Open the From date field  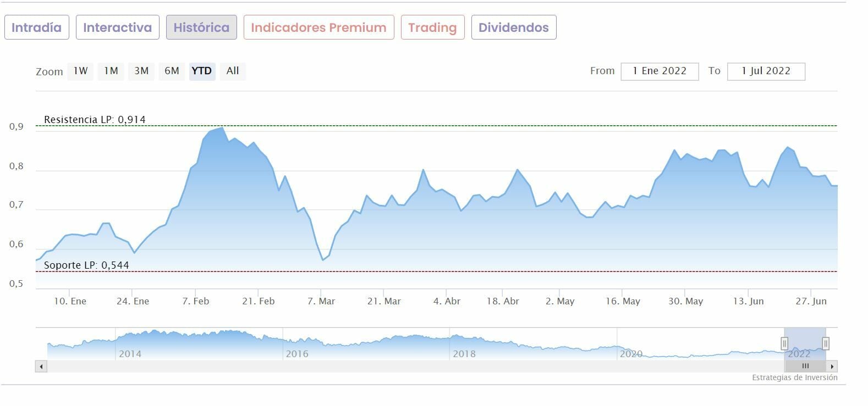click(x=660, y=71)
